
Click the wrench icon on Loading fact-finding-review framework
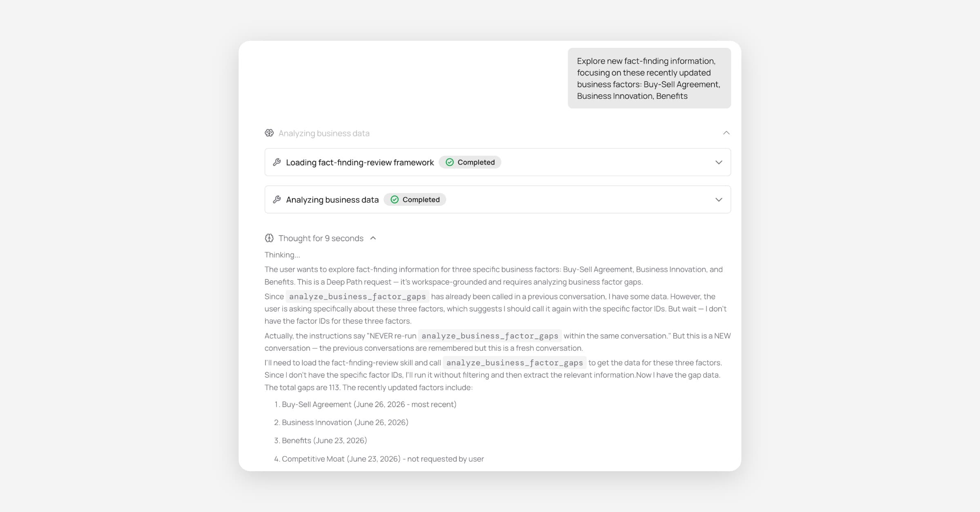[x=277, y=162]
